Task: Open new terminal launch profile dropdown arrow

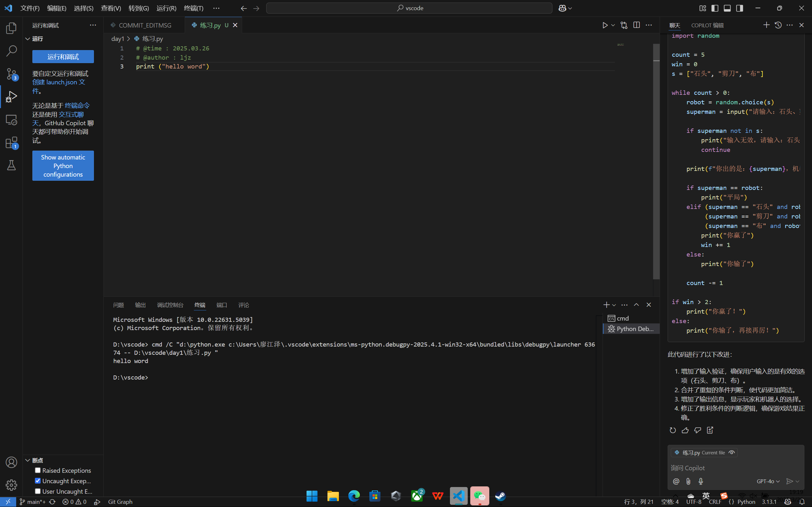Action: (x=614, y=305)
